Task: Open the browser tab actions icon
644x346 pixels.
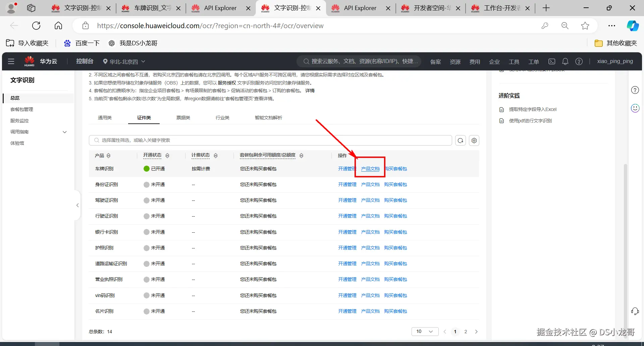Action: 31,8
